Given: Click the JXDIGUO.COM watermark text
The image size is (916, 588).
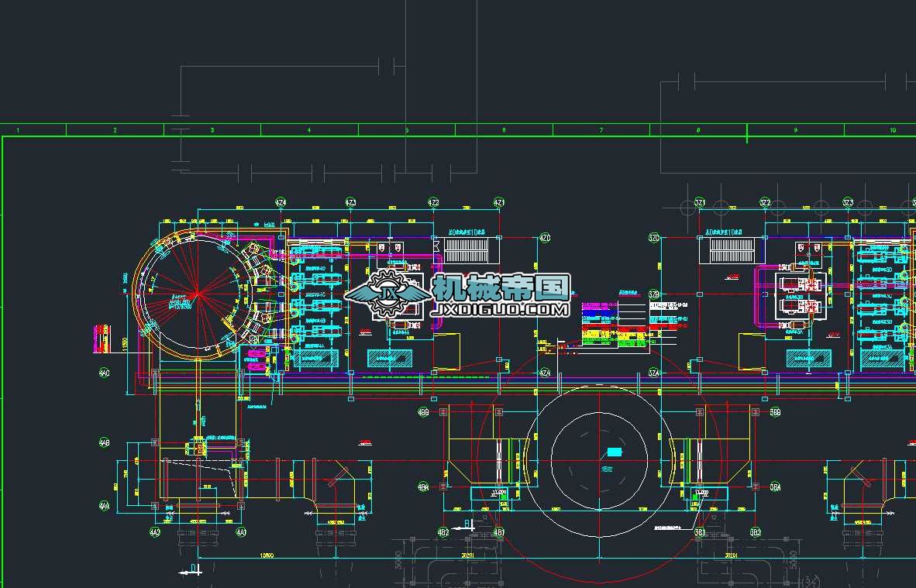Looking at the screenshot, I should tap(502, 310).
